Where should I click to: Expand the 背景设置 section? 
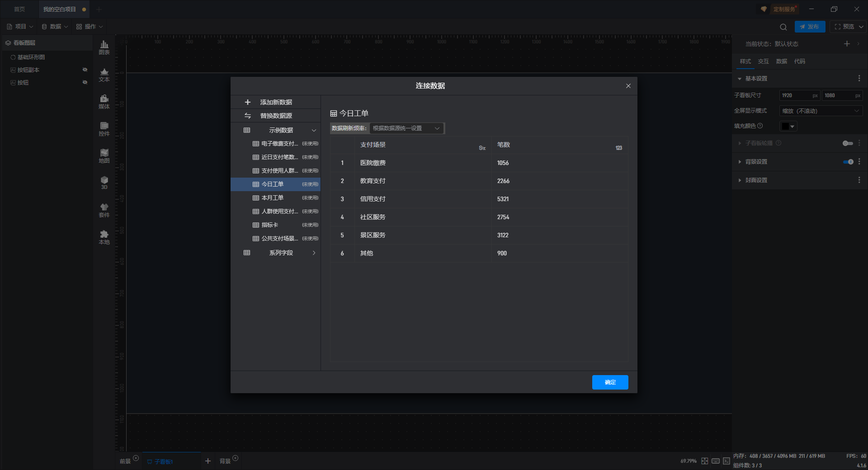point(740,162)
